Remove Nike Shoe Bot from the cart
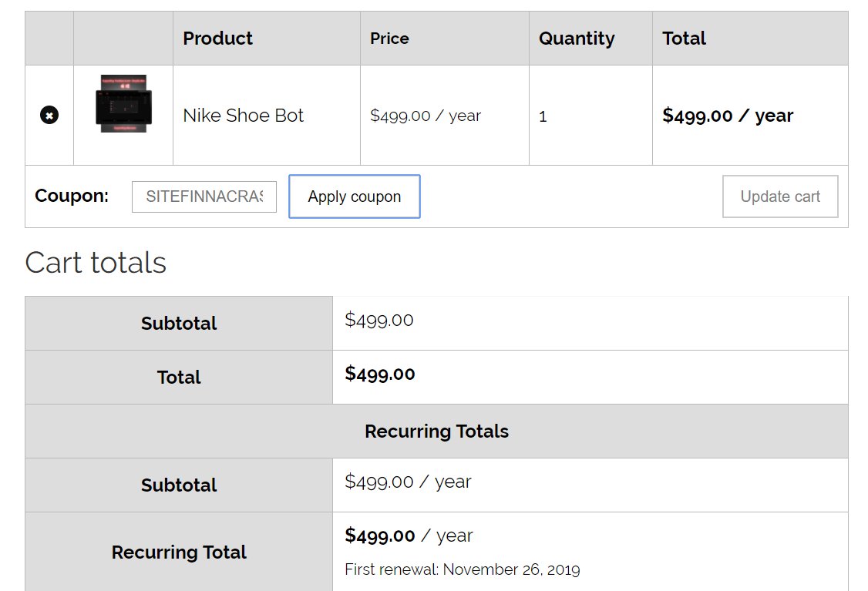Image resolution: width=868 pixels, height=591 pixels. [49, 115]
